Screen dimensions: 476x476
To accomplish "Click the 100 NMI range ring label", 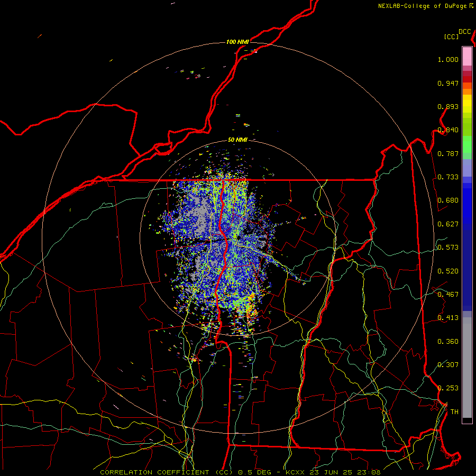I will [x=237, y=42].
